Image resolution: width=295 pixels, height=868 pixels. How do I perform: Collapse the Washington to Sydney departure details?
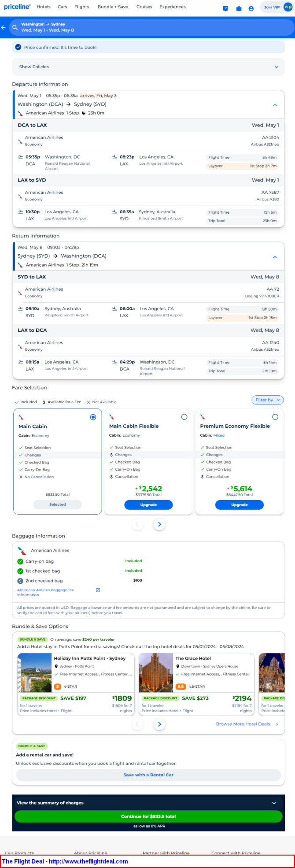pos(275,105)
